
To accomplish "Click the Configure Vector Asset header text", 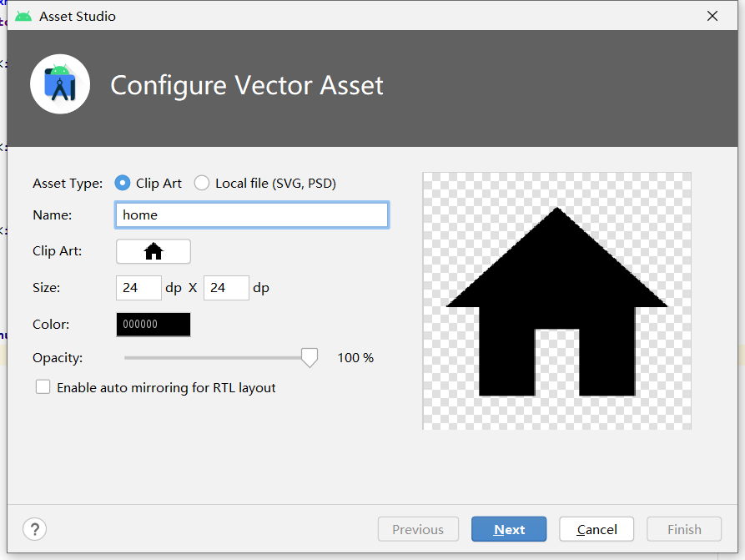I will [x=245, y=85].
